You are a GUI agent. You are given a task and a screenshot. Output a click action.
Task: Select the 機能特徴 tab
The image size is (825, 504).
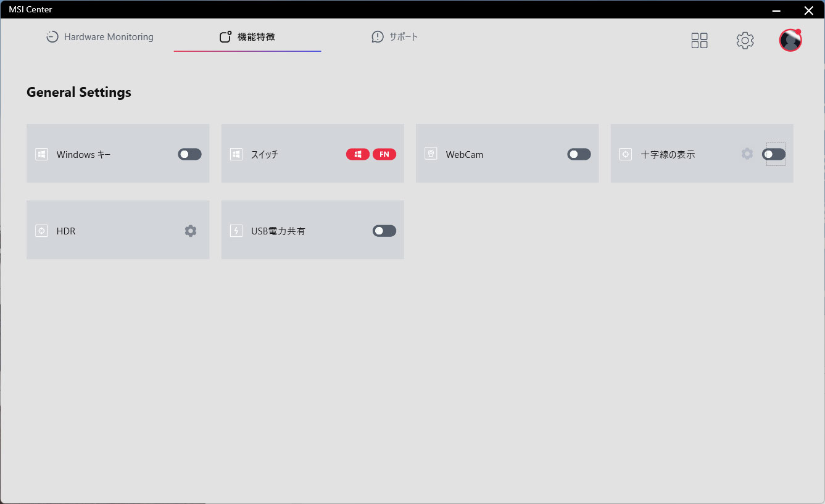[x=247, y=37]
